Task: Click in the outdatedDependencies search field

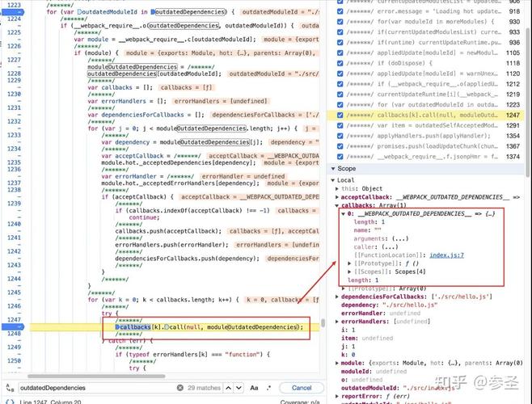Action: coord(97,388)
